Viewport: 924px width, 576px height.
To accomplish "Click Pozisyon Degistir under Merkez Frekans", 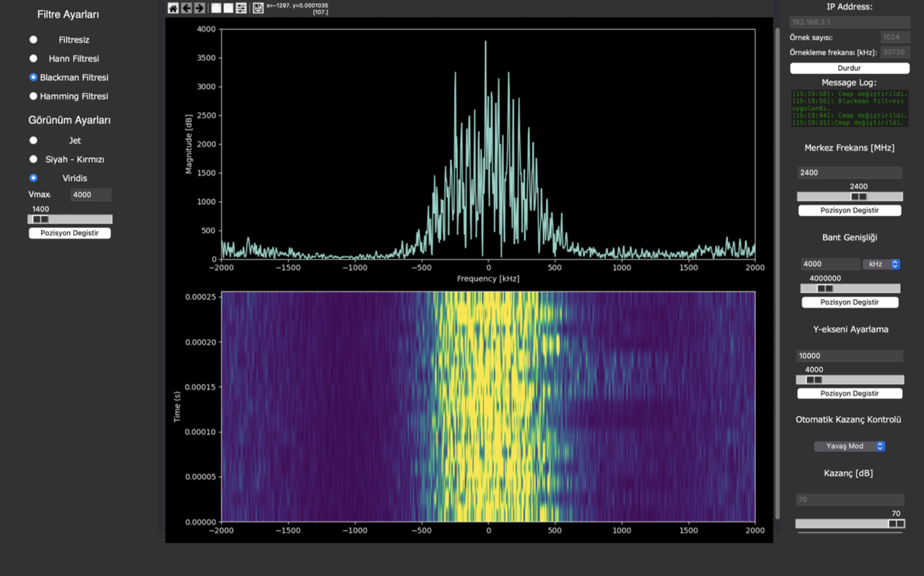I will 850,211.
